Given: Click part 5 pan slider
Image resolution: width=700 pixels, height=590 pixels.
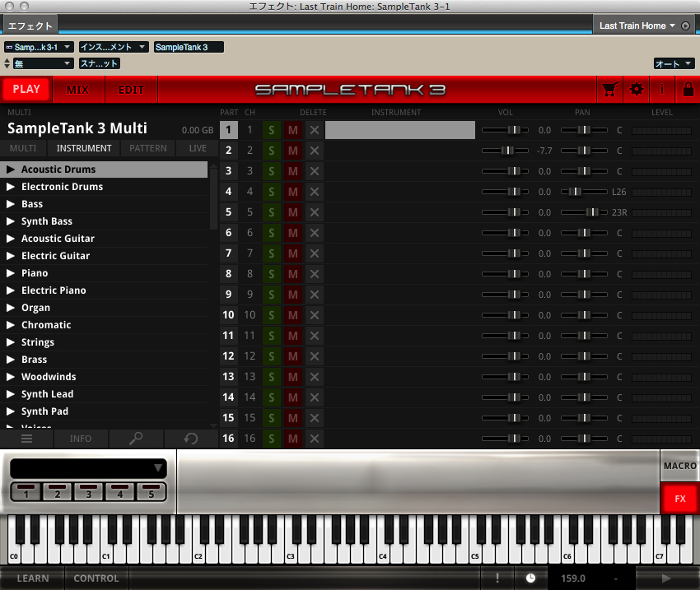Looking at the screenshot, I should (584, 212).
